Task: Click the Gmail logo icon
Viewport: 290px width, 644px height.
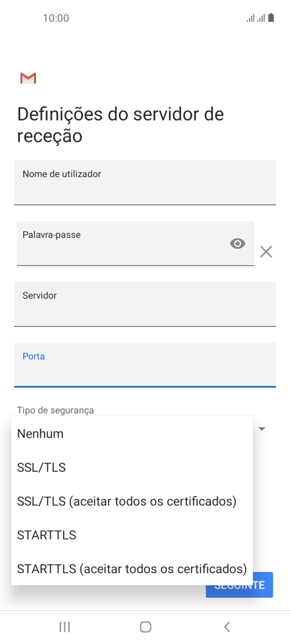Action: pyautogui.click(x=28, y=78)
